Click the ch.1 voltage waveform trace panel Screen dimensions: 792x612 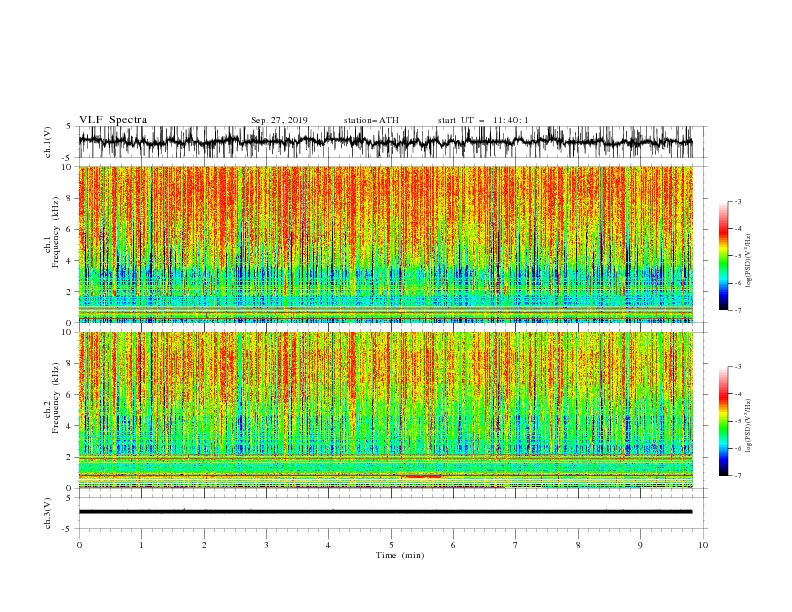(385, 142)
